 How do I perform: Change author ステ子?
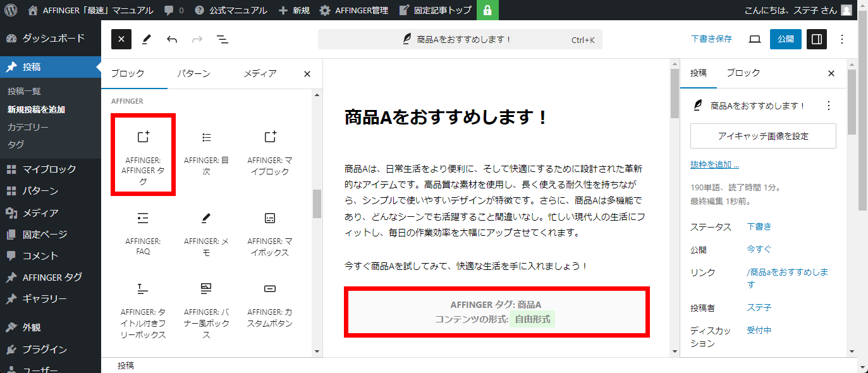(x=759, y=307)
